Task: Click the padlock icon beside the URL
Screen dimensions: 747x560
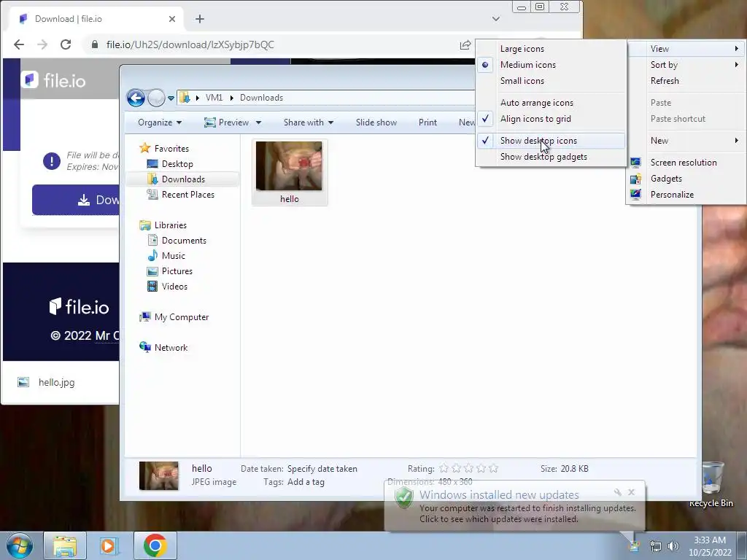Action: (x=95, y=44)
